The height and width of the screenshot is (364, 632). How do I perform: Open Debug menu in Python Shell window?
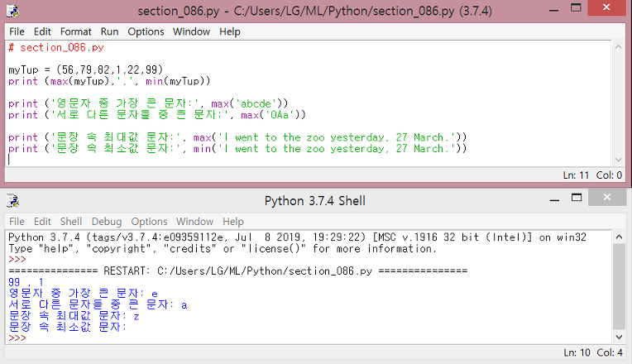coord(107,222)
